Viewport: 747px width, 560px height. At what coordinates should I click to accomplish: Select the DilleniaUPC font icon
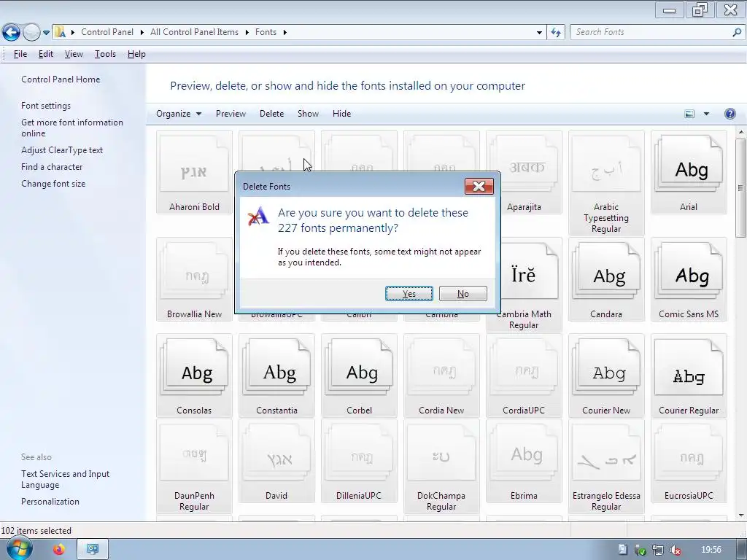(x=359, y=461)
